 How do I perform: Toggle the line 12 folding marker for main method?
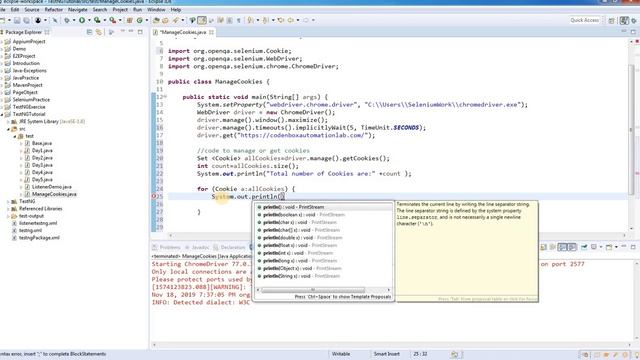pyautogui.click(x=165, y=96)
